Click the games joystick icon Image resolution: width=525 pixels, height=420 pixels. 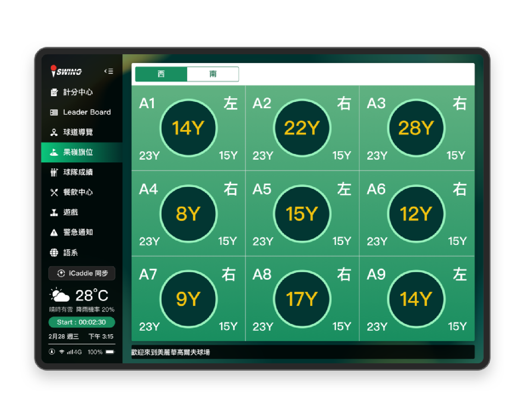click(54, 212)
